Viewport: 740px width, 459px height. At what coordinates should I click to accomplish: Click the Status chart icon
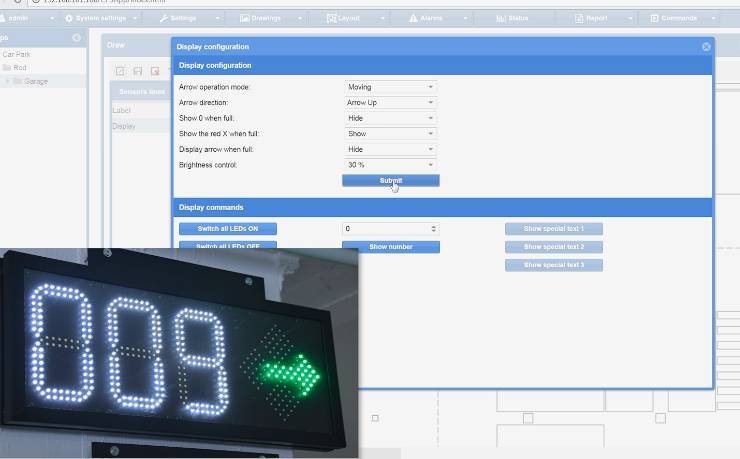point(503,18)
